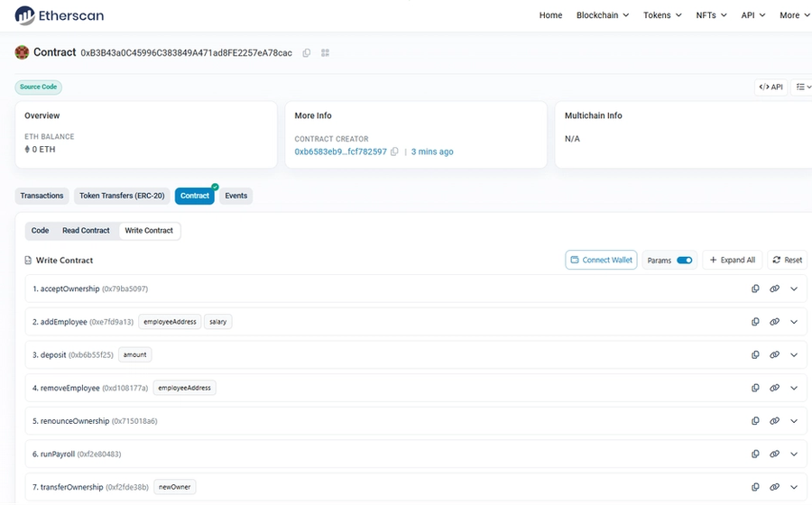Open the Read Contract sub-tab
The image size is (812, 505).
(86, 231)
